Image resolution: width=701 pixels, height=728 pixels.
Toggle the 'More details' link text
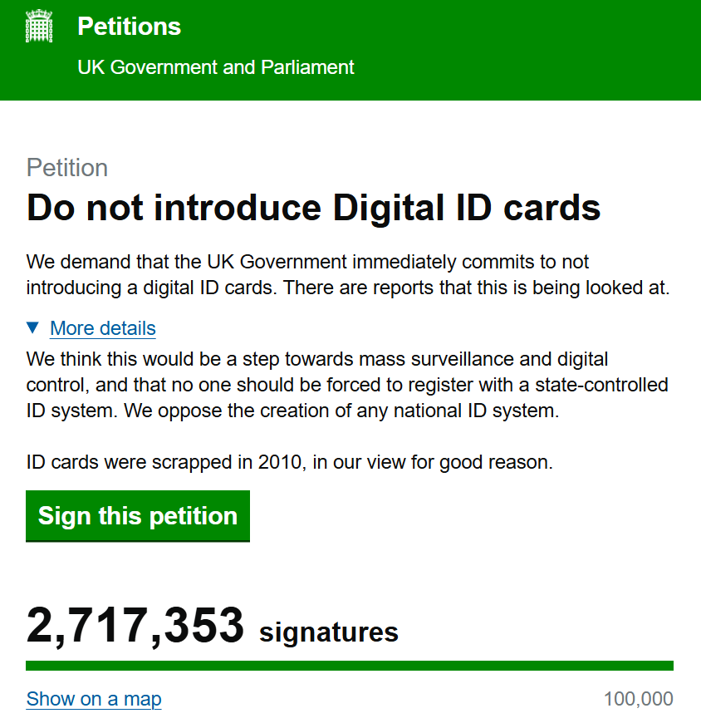103,328
